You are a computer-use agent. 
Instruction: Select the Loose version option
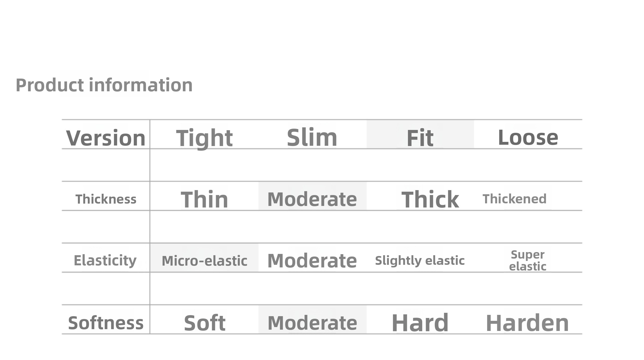[x=528, y=137]
